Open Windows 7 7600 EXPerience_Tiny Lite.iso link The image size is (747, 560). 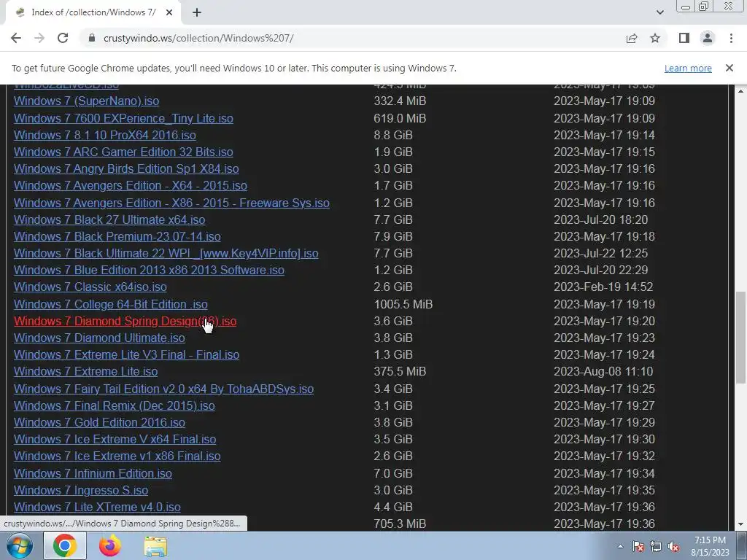123,118
